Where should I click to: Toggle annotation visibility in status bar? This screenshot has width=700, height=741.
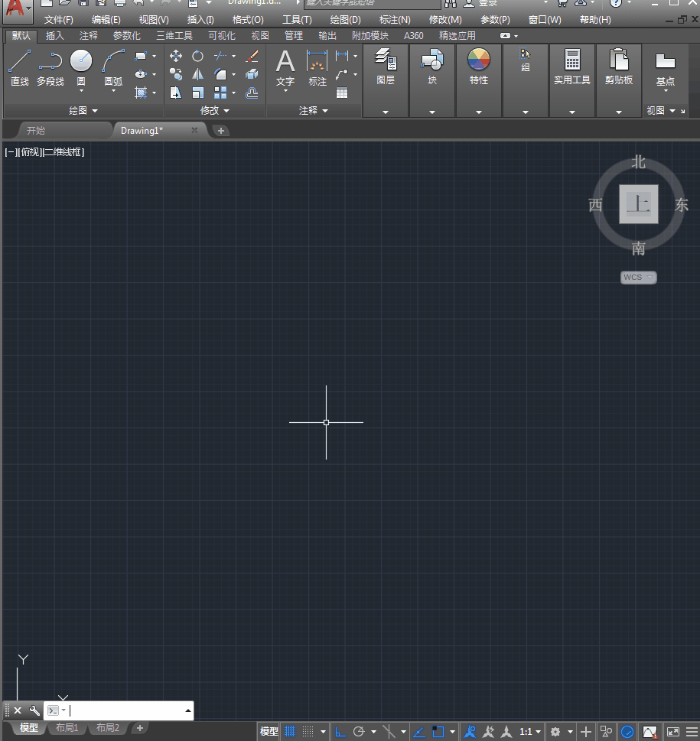470,732
